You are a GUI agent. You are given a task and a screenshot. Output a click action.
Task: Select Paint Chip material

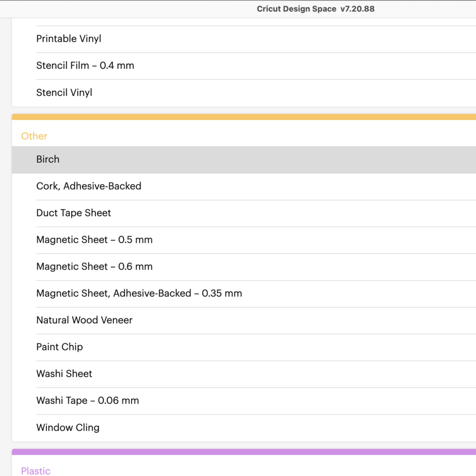tap(244, 347)
